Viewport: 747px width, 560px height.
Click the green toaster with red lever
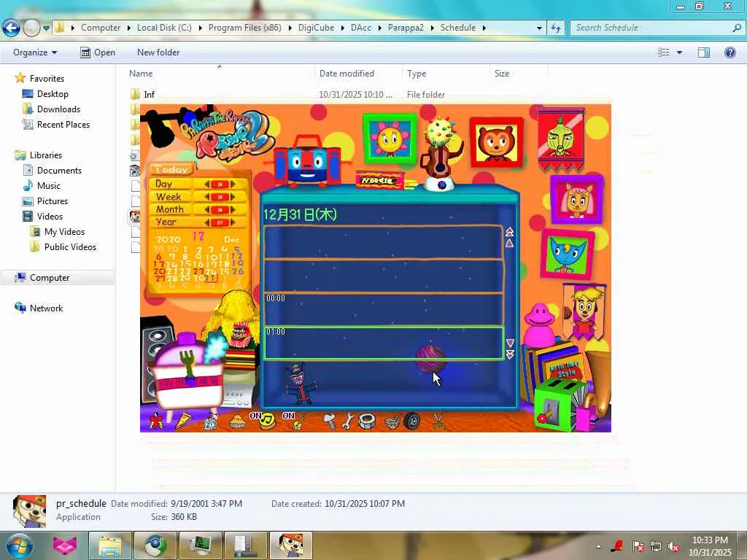tap(560, 404)
